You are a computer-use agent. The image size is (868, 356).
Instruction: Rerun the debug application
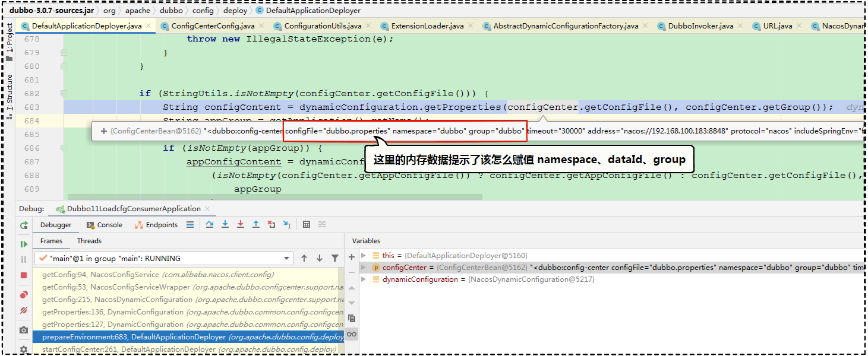24,225
